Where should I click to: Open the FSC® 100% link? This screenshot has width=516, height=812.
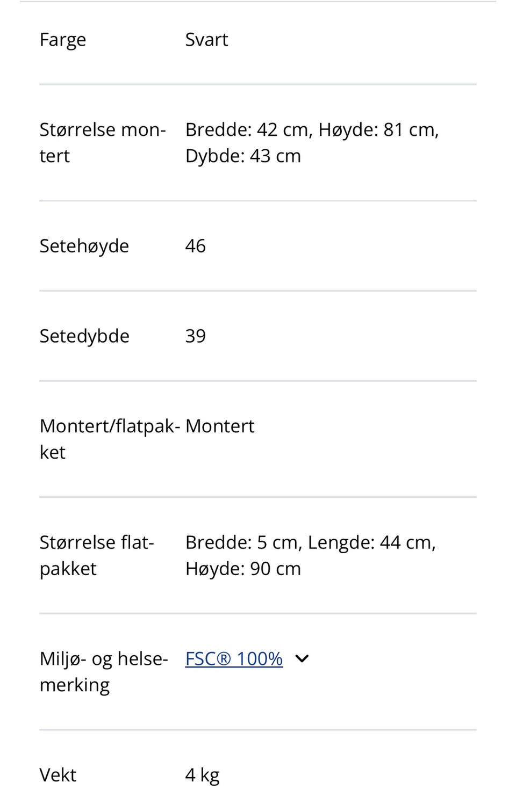234,658
